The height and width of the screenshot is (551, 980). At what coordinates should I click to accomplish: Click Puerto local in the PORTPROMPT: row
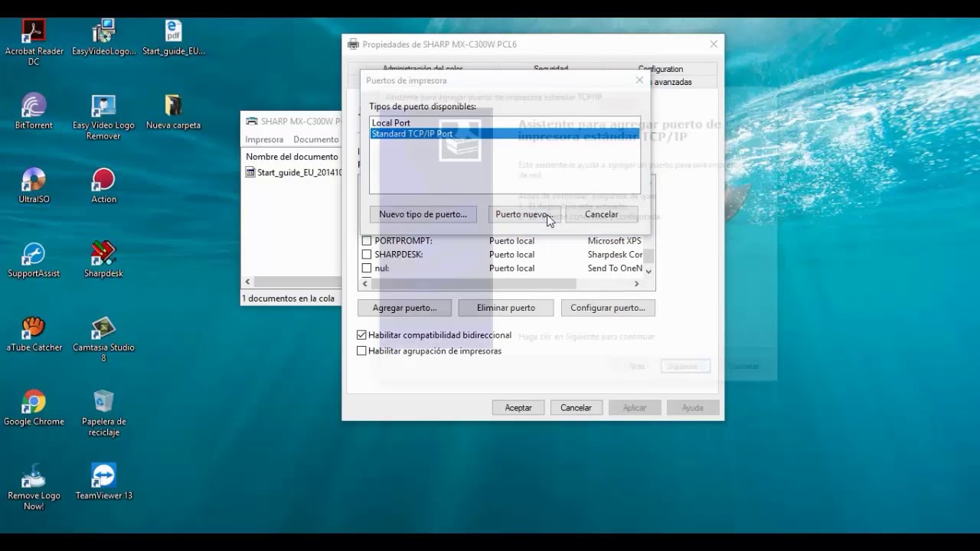coord(512,241)
